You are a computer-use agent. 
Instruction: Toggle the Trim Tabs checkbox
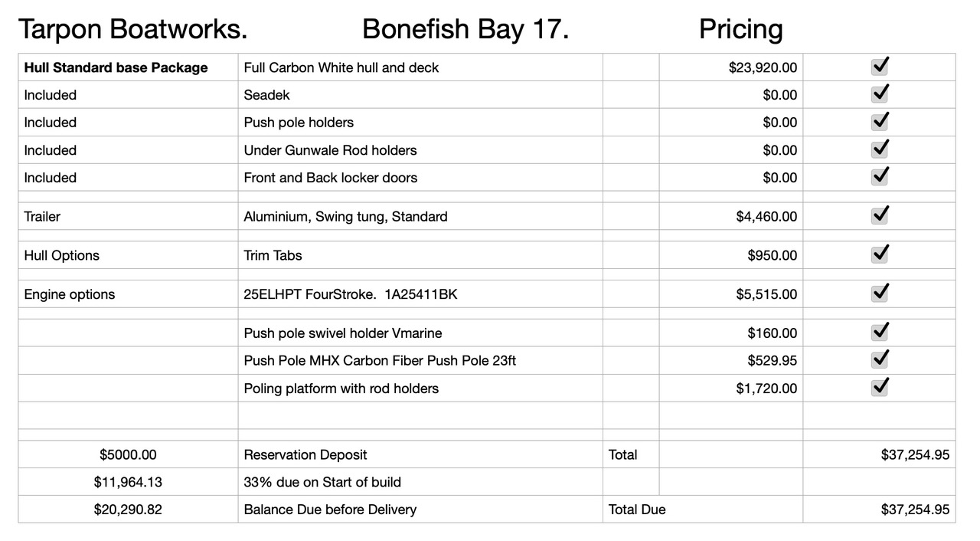880,255
